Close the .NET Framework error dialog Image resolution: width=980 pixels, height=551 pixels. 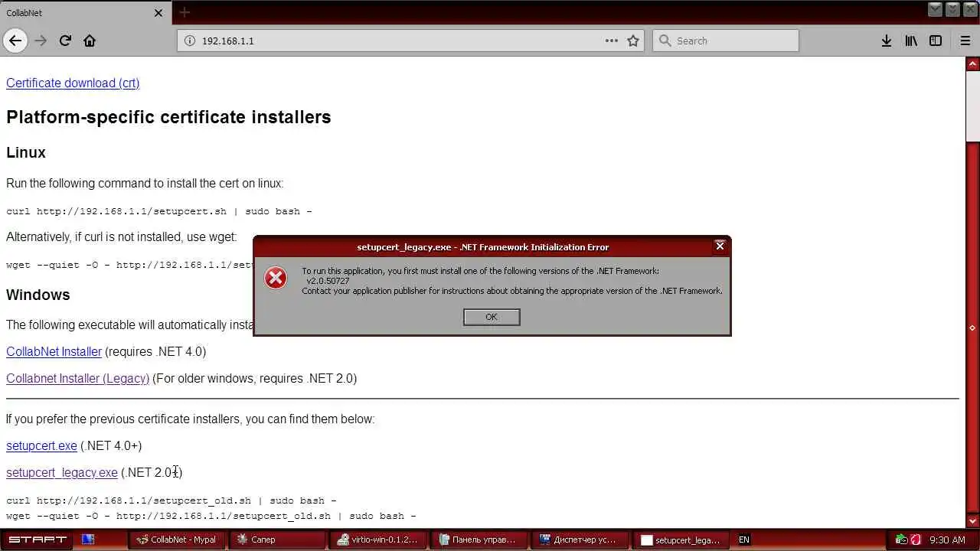(x=720, y=246)
